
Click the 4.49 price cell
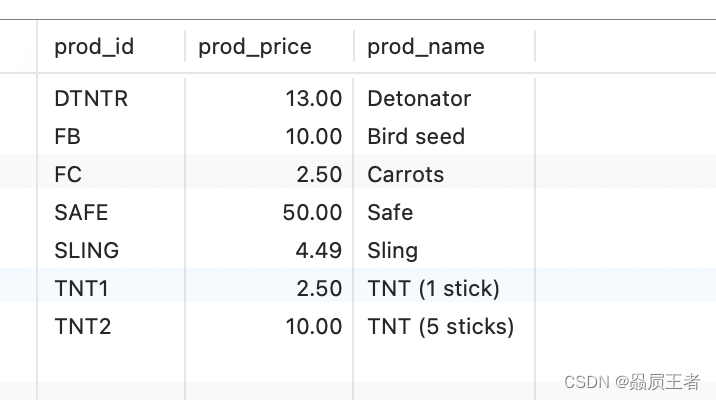click(x=318, y=250)
